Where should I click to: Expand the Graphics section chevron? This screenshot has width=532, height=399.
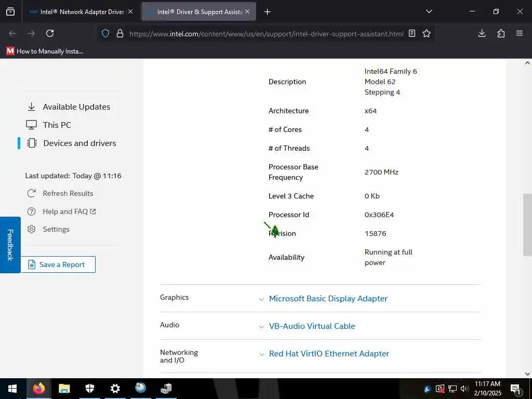(x=261, y=299)
